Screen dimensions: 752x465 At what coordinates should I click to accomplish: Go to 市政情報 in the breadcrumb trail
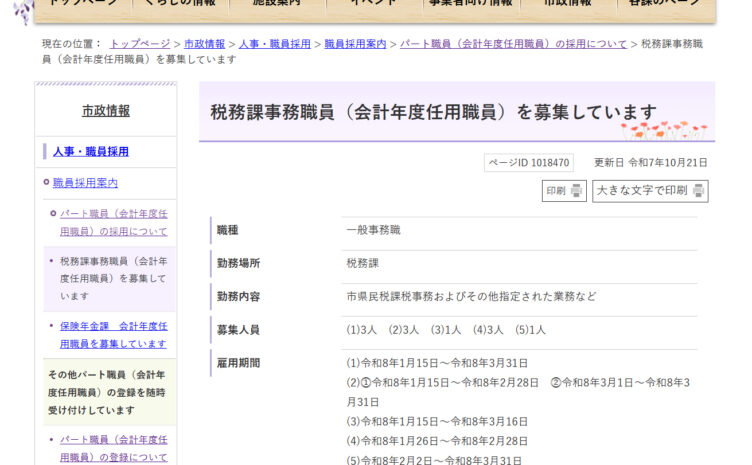[204, 44]
